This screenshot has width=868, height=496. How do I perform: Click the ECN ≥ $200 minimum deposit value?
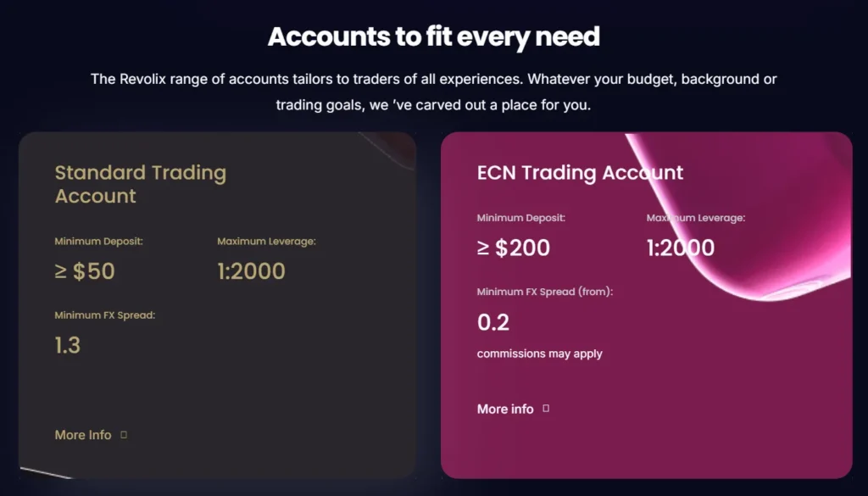[x=514, y=248]
